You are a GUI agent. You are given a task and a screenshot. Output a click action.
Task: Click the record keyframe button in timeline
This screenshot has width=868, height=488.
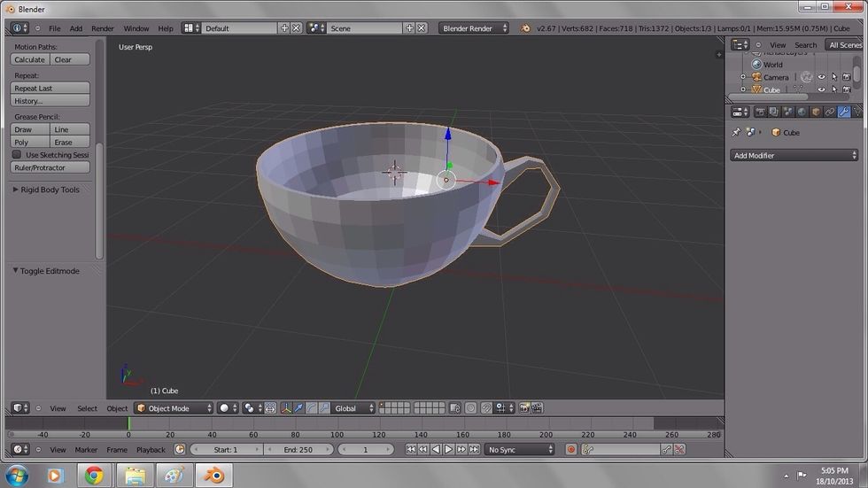coord(571,450)
